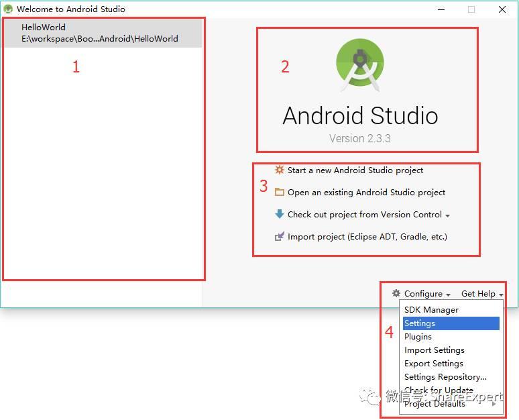Maximize the Welcome window
Image resolution: width=519 pixels, height=420 pixels.
(471, 9)
